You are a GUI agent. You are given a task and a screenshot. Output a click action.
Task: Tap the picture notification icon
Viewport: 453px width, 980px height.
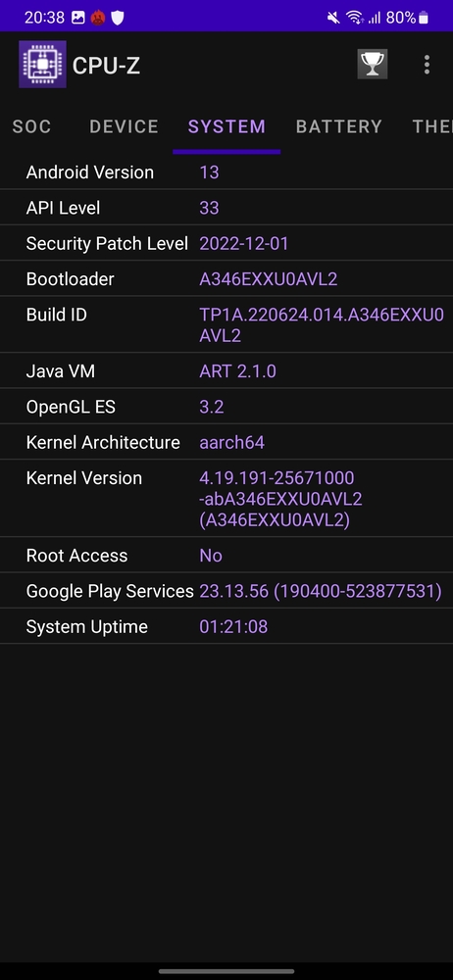78,18
